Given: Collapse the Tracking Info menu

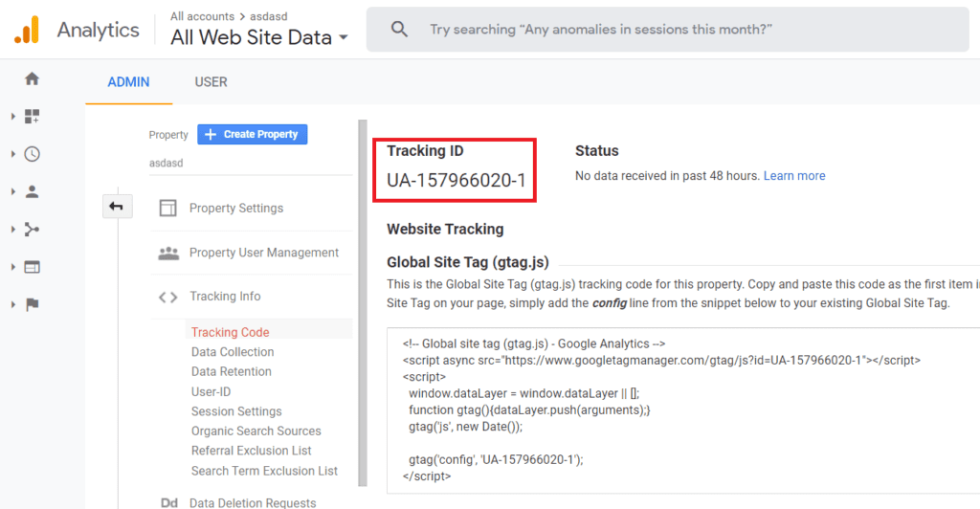Looking at the screenshot, I should click(225, 296).
